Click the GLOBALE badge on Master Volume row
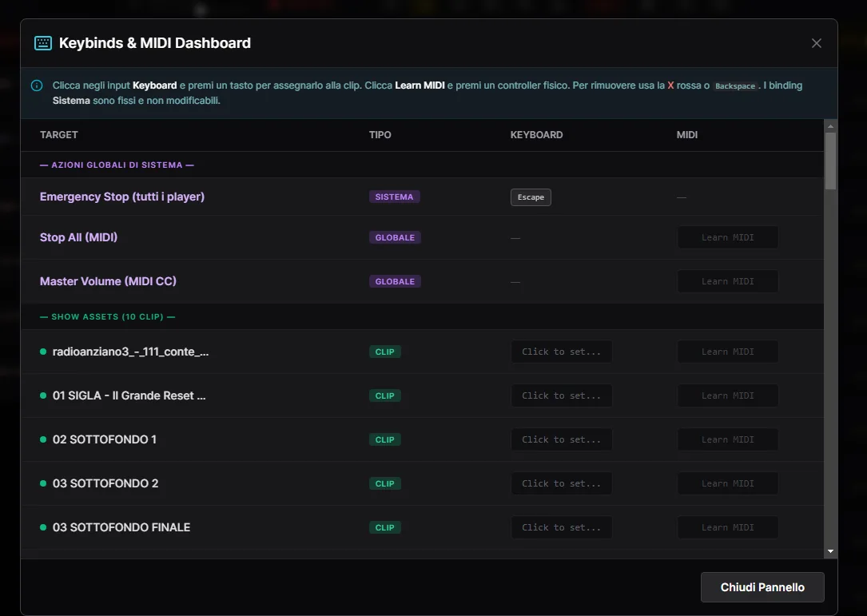 395,281
